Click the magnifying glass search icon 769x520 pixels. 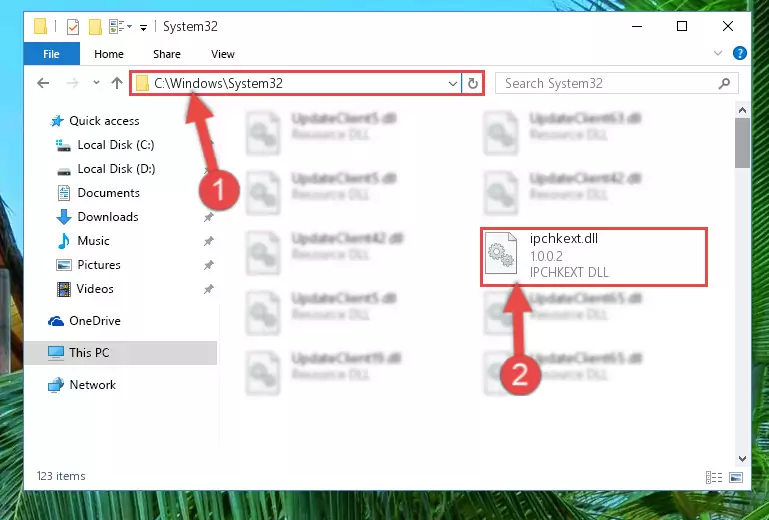(724, 84)
